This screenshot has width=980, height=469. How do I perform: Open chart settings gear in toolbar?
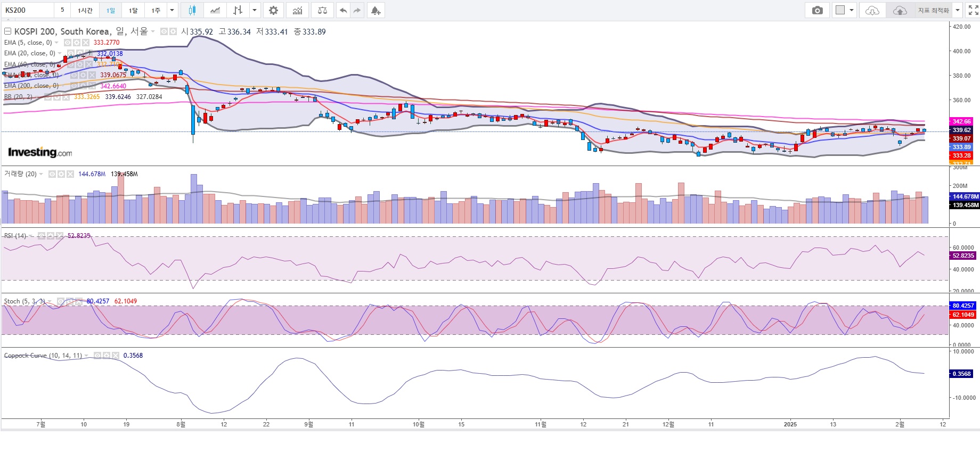(x=273, y=10)
